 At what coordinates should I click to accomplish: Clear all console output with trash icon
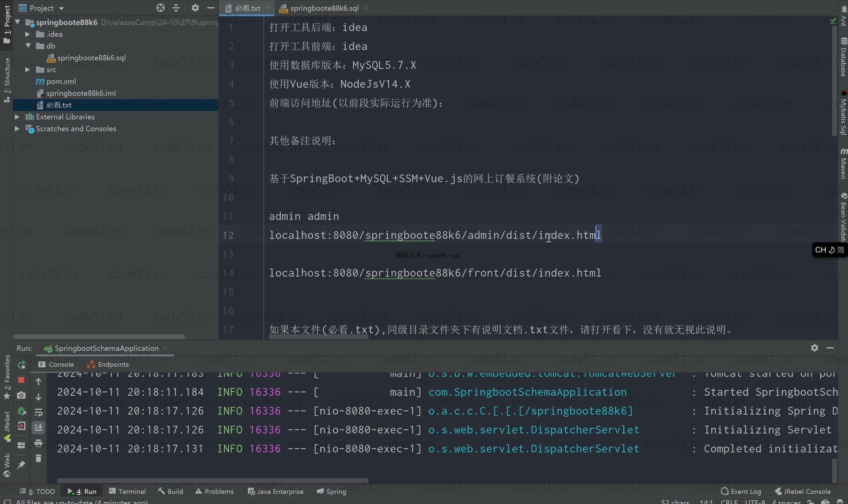point(38,458)
